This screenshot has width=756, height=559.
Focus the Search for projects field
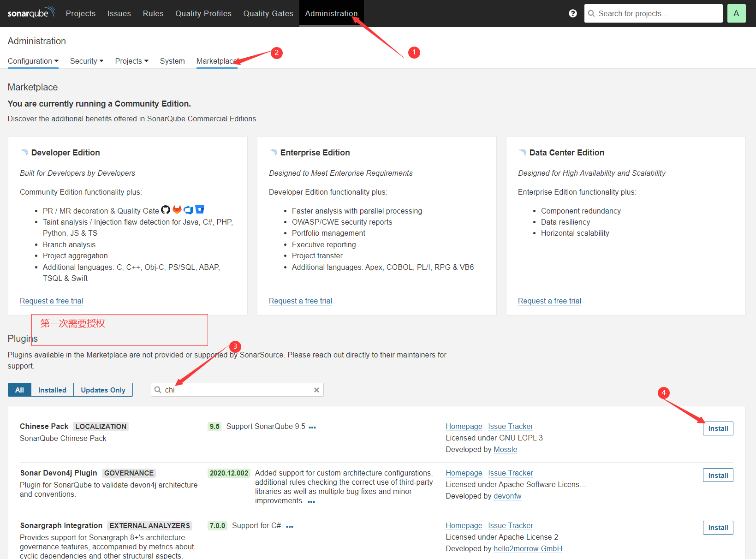[653, 13]
